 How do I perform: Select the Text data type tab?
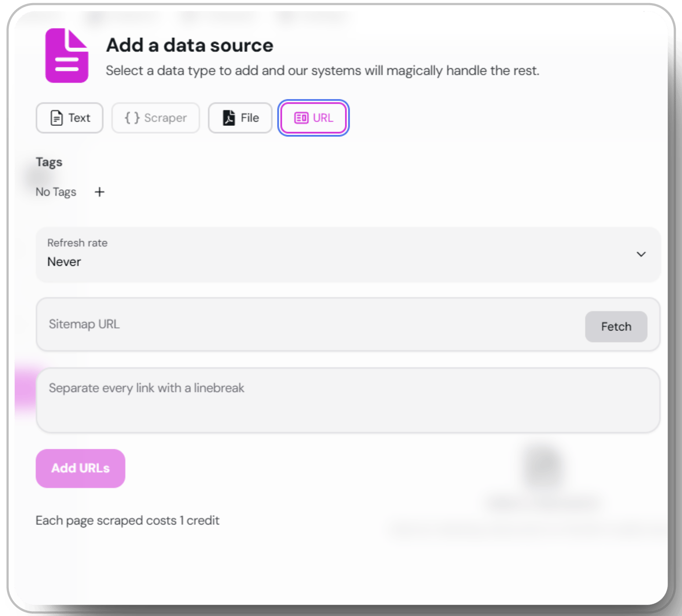click(70, 118)
